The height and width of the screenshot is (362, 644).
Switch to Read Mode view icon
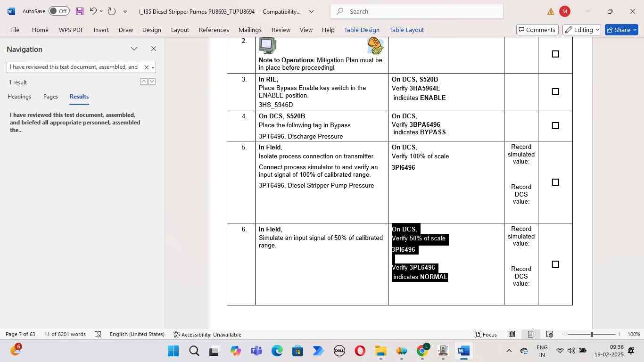[x=512, y=334]
